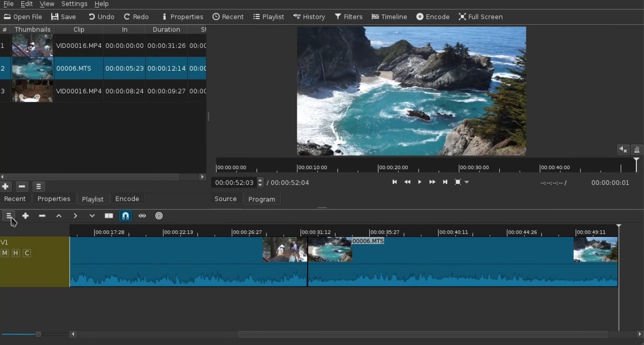Toggle Ripple target icon on timeline
The height and width of the screenshot is (345, 644).
point(159,216)
